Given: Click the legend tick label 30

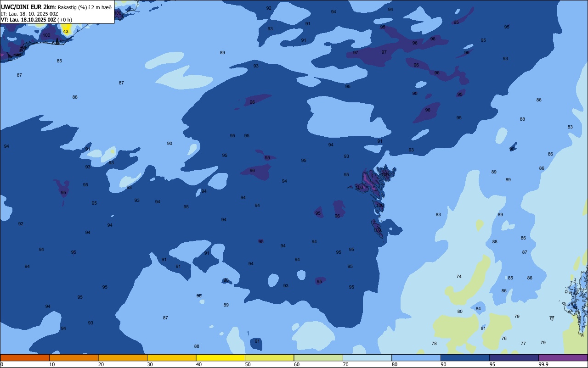Looking at the screenshot, I should click(x=150, y=364).
